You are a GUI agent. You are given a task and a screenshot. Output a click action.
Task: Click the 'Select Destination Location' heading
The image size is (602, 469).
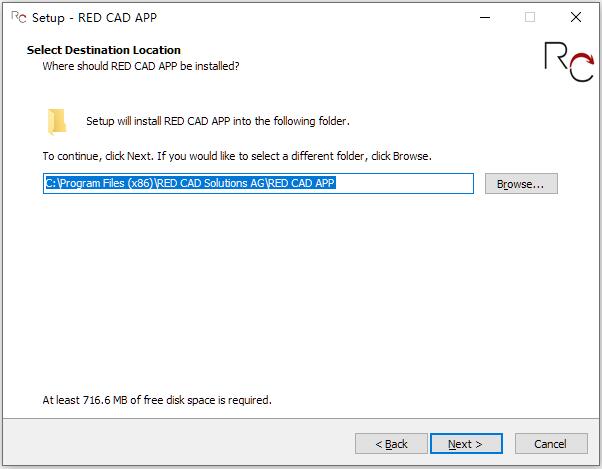pos(104,50)
